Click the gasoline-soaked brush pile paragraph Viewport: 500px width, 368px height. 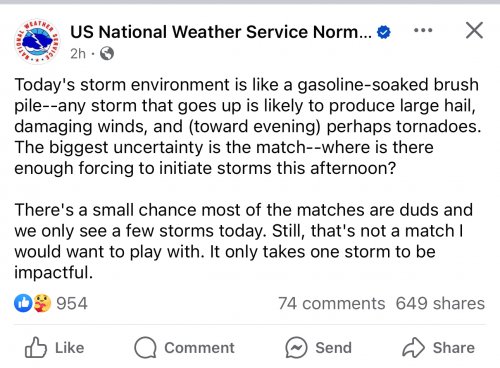click(248, 126)
